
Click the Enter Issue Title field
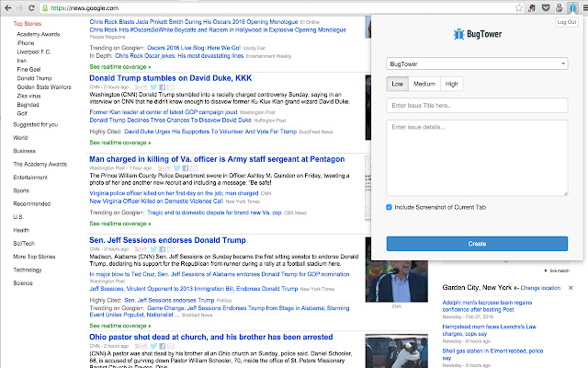click(477, 106)
